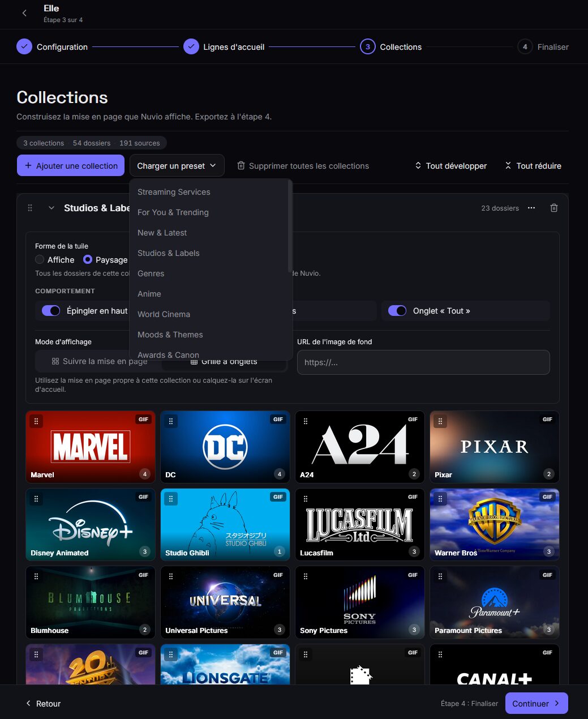
Task: Click Ajouter une collection button
Action: 71,165
